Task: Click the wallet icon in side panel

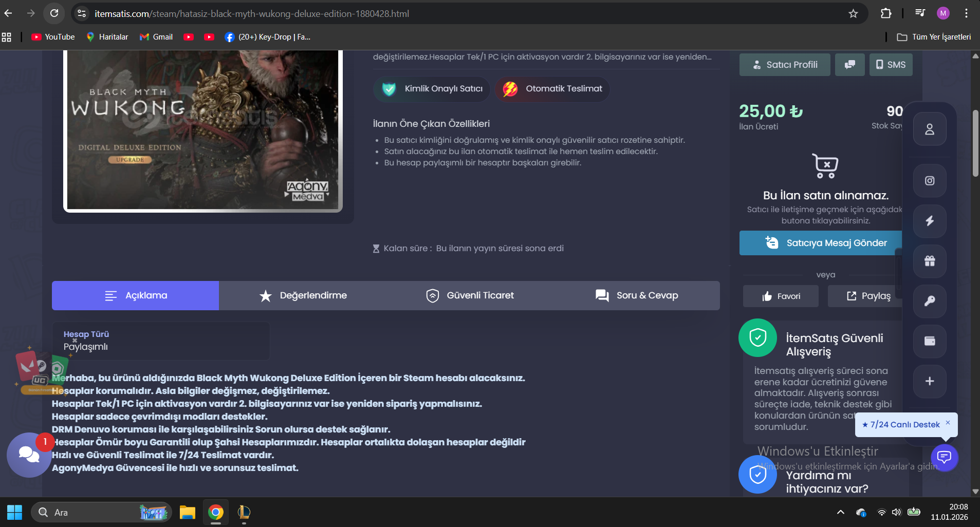Action: tap(930, 341)
